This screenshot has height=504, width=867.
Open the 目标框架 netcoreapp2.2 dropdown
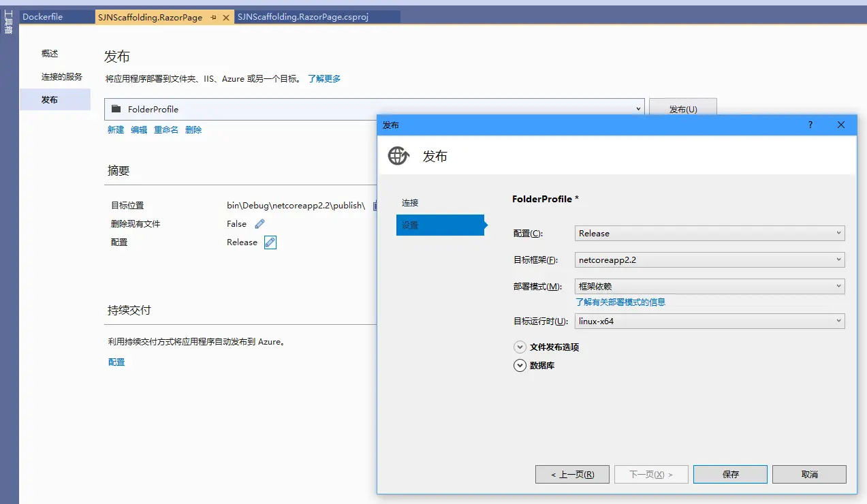coord(710,259)
